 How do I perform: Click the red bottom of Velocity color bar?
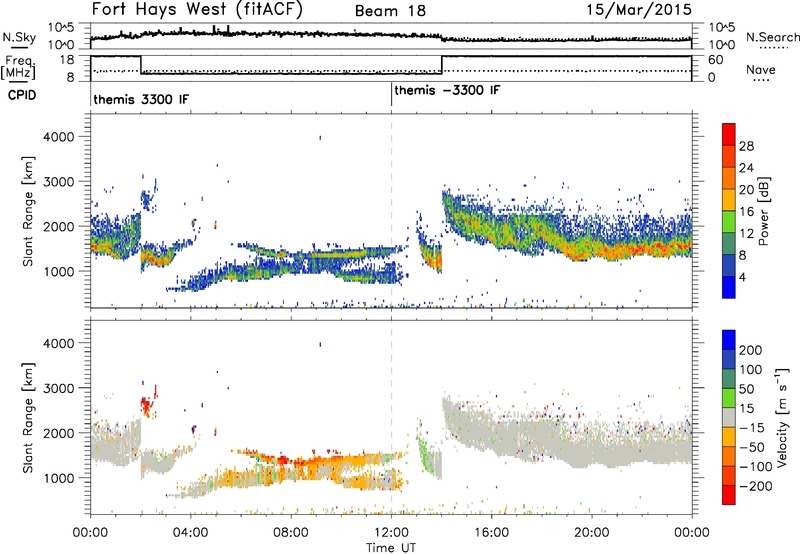(729, 495)
